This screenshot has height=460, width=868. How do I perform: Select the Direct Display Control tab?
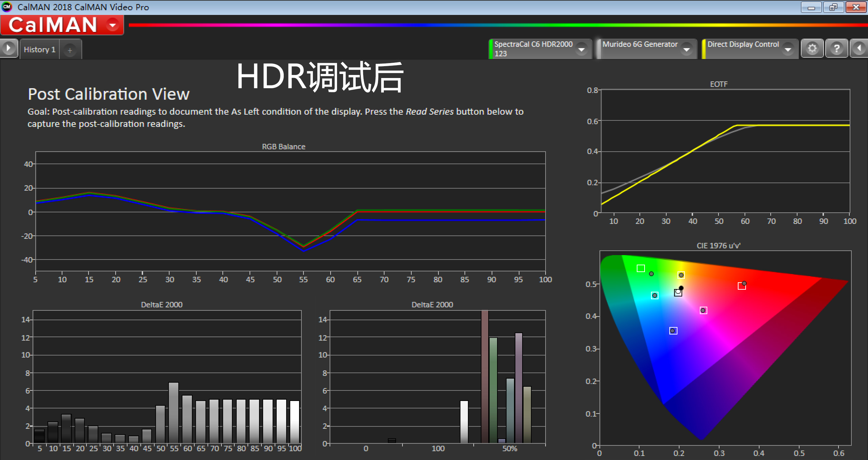pos(750,49)
